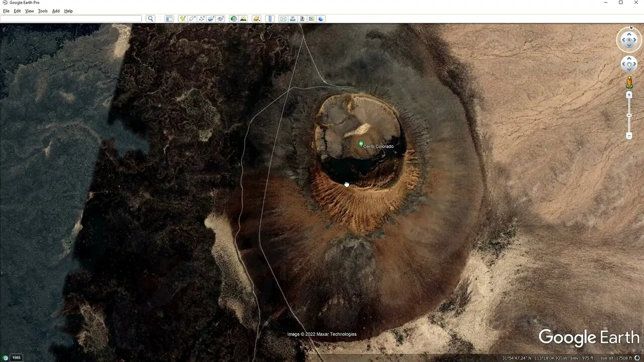Image resolution: width=644 pixels, height=362 pixels.
Task: Click the Cerro Colorado map label
Action: click(x=378, y=146)
